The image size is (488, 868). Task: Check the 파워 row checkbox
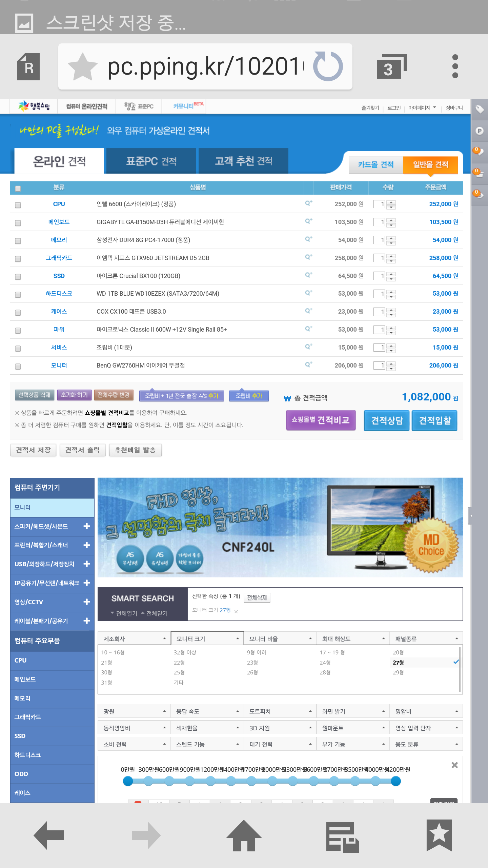point(18,331)
